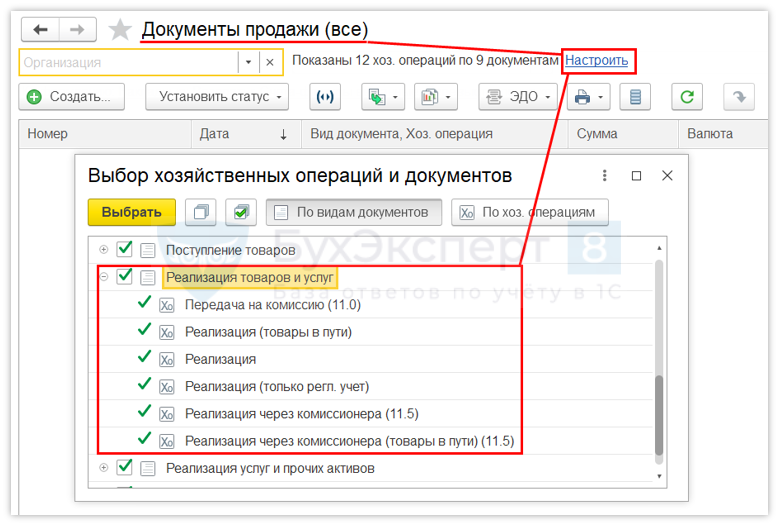Toggle checkmark for Реализация (только регл. учет)
This screenshot has height=526, width=779.
point(145,385)
